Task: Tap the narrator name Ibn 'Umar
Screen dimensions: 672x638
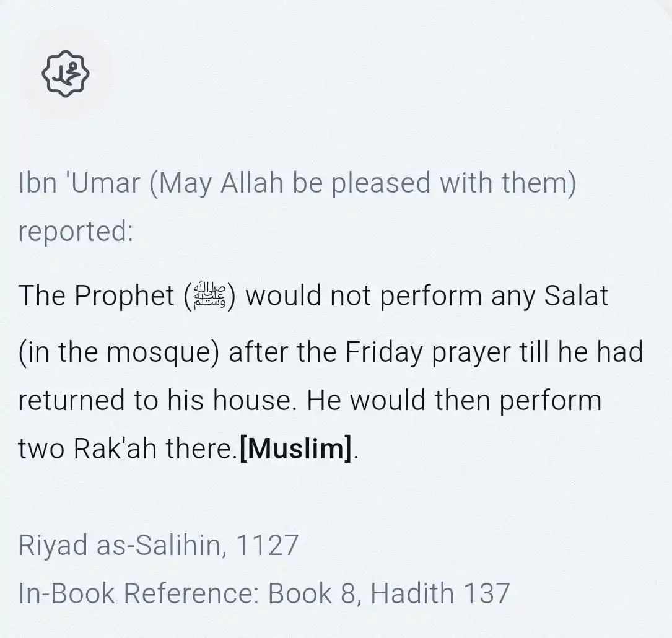Action: pyautogui.click(x=79, y=183)
